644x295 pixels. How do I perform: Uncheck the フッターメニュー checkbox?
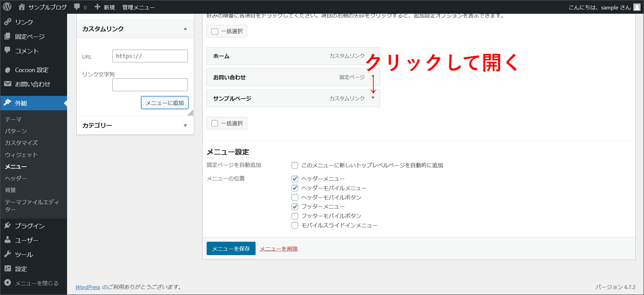pyautogui.click(x=295, y=207)
